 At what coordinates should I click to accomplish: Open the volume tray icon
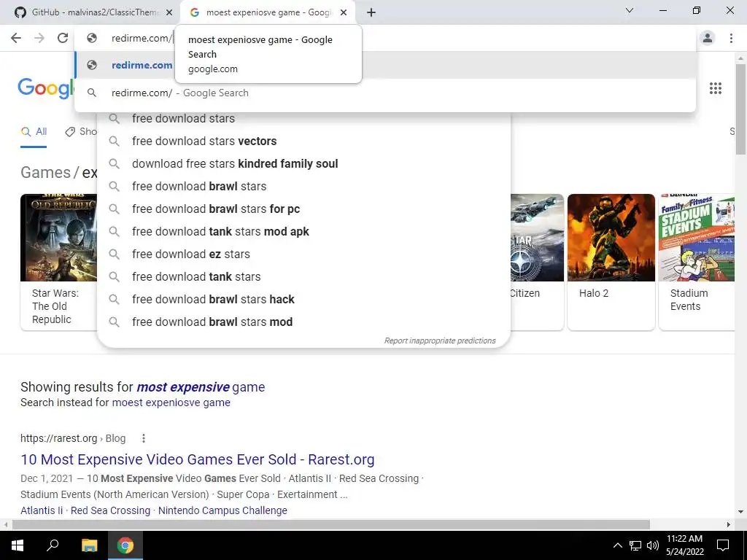(x=653, y=545)
